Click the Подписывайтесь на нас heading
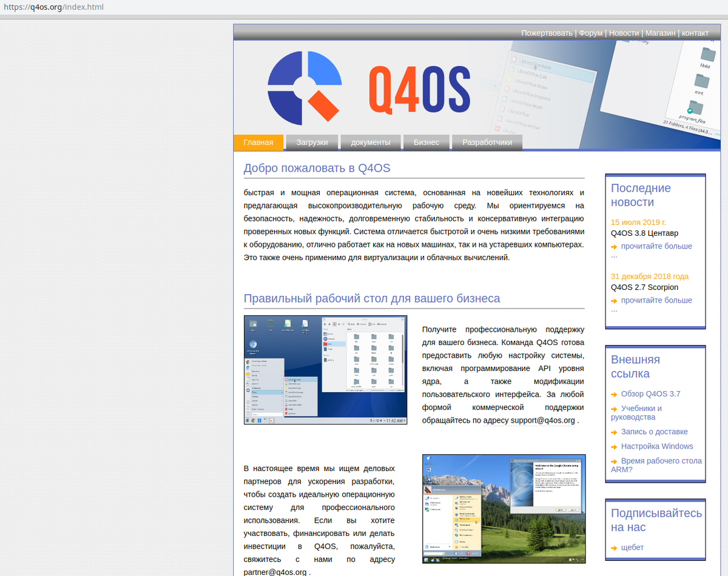 click(x=656, y=520)
